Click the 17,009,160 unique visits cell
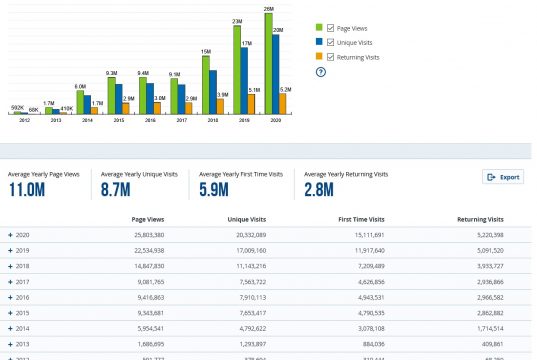The image size is (537, 360). 251,250
